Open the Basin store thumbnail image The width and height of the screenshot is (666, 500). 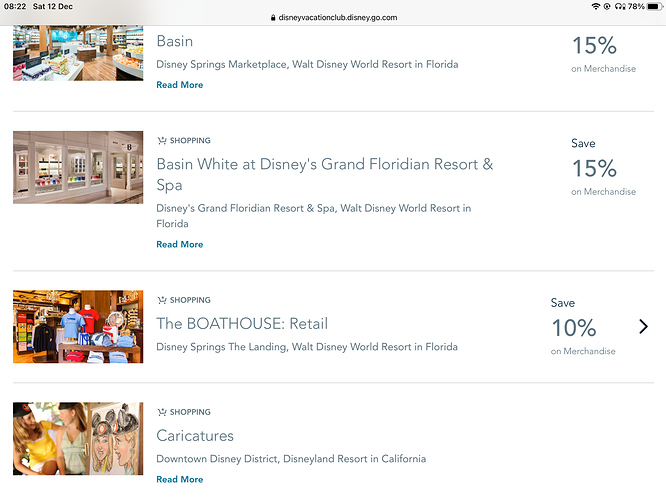(x=78, y=53)
